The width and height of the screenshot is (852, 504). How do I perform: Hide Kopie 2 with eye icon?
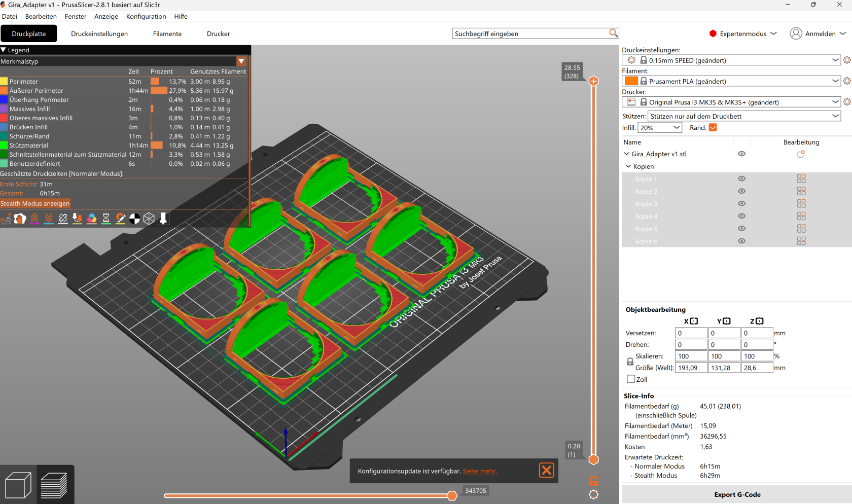[741, 191]
